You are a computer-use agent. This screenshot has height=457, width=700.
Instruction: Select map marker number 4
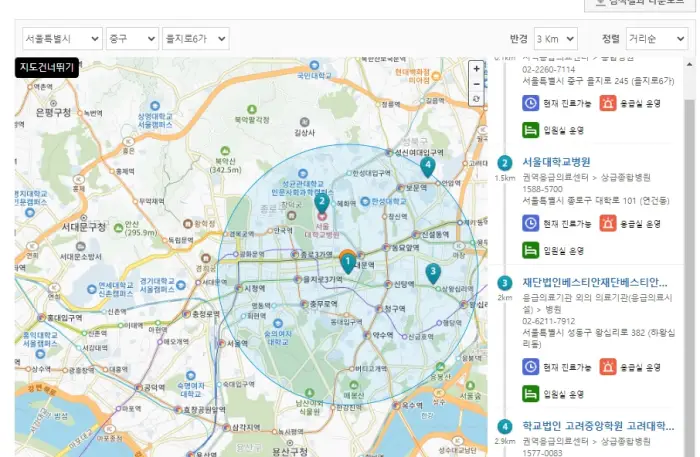[x=428, y=167]
